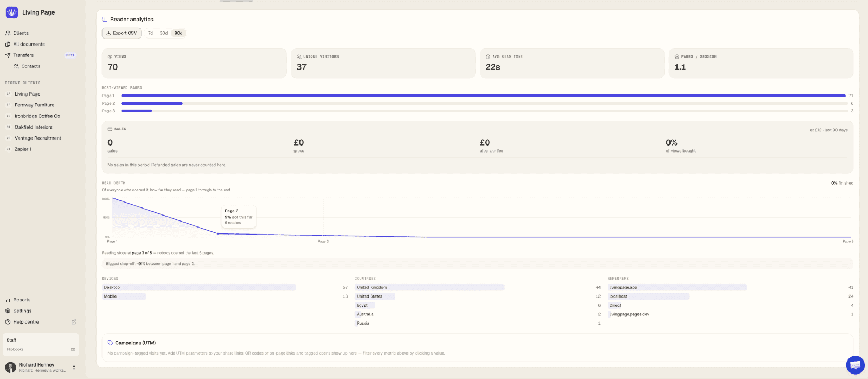Click the All documents icon
Image resolution: width=868 pixels, height=379 pixels.
(x=8, y=44)
